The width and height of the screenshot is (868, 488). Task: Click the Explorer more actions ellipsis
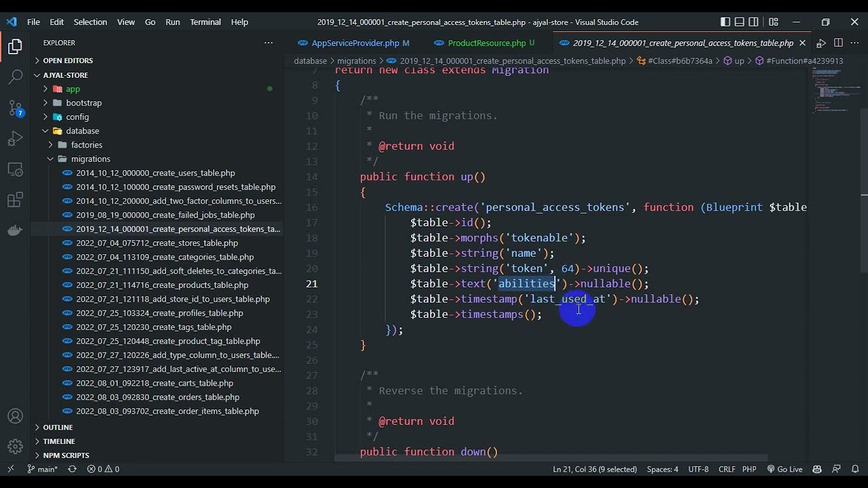coord(269,43)
